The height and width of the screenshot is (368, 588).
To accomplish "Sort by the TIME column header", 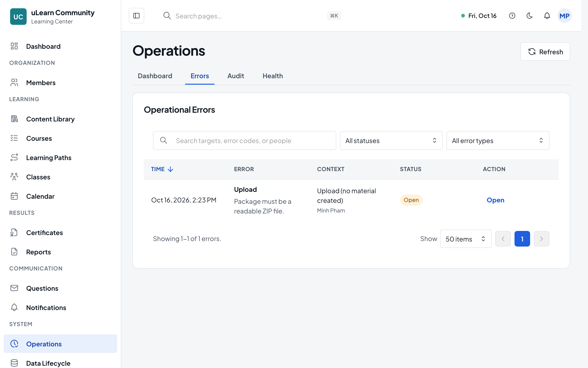I will click(162, 169).
